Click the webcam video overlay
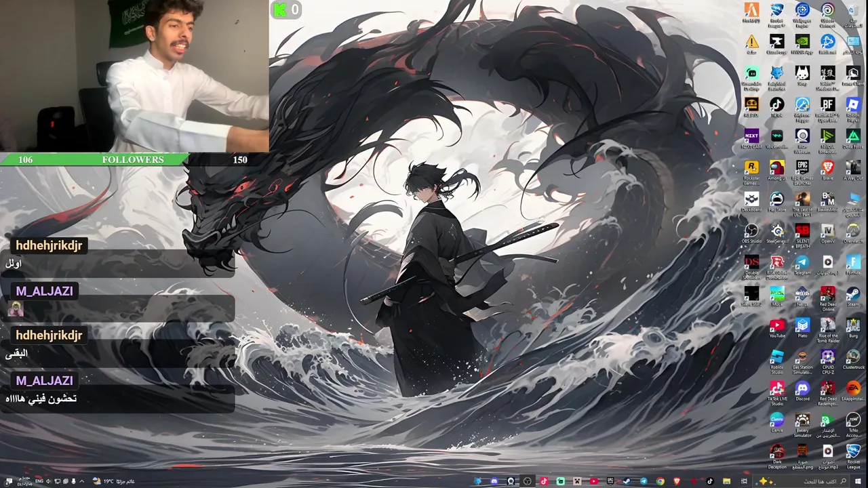The image size is (868, 488). click(x=134, y=76)
